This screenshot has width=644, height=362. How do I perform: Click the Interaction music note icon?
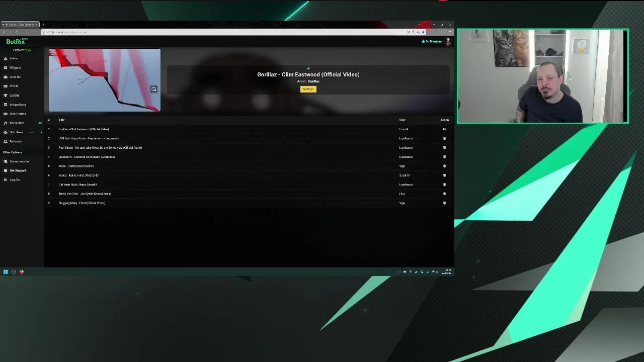pyautogui.click(x=6, y=123)
